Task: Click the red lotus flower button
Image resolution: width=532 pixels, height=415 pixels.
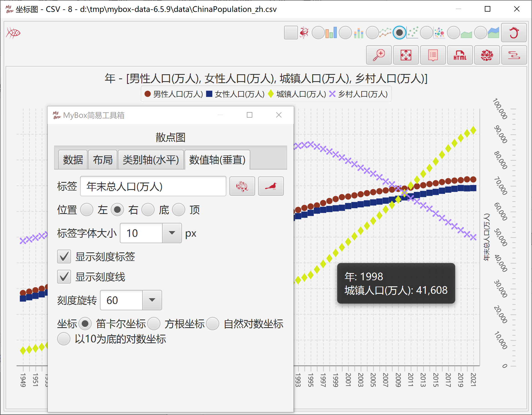Action: click(487, 55)
